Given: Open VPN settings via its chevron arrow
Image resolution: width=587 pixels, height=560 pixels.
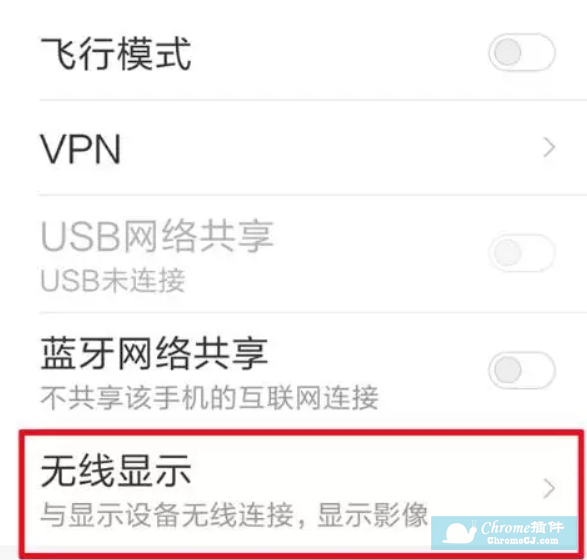Looking at the screenshot, I should click(x=549, y=147).
